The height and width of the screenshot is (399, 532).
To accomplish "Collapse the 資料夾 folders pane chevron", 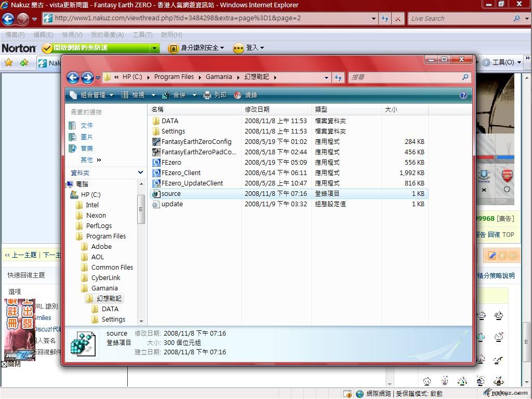I will coord(140,172).
